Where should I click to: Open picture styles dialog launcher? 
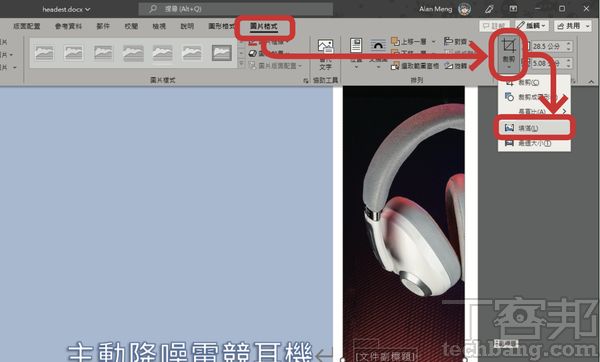click(305, 80)
